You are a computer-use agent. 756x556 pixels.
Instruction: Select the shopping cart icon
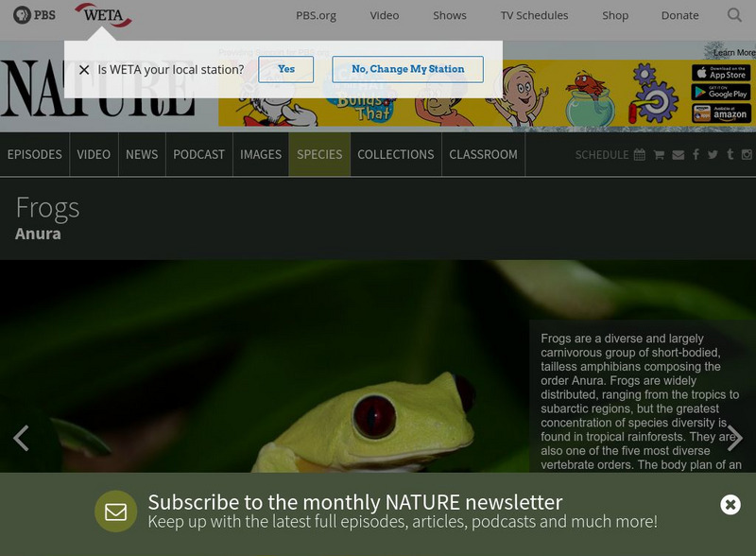659,155
